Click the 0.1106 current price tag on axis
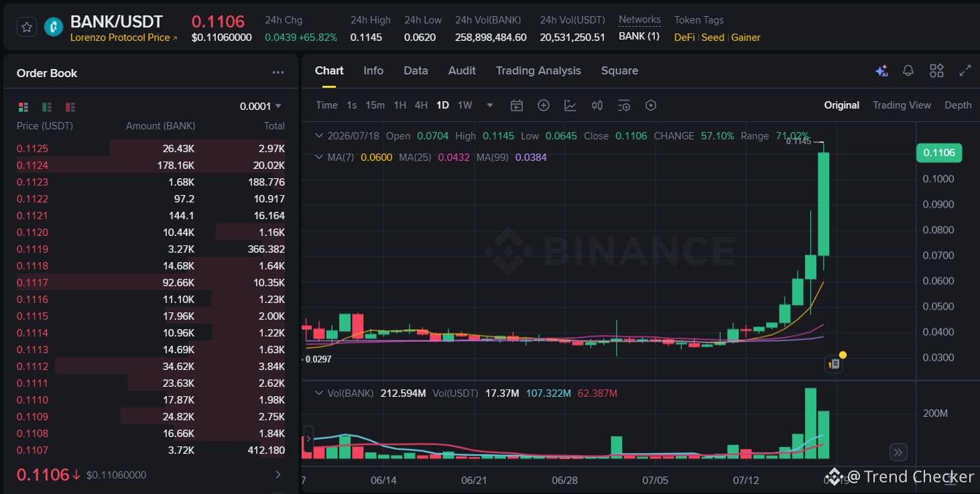This screenshot has width=980, height=494. pyautogui.click(x=939, y=153)
